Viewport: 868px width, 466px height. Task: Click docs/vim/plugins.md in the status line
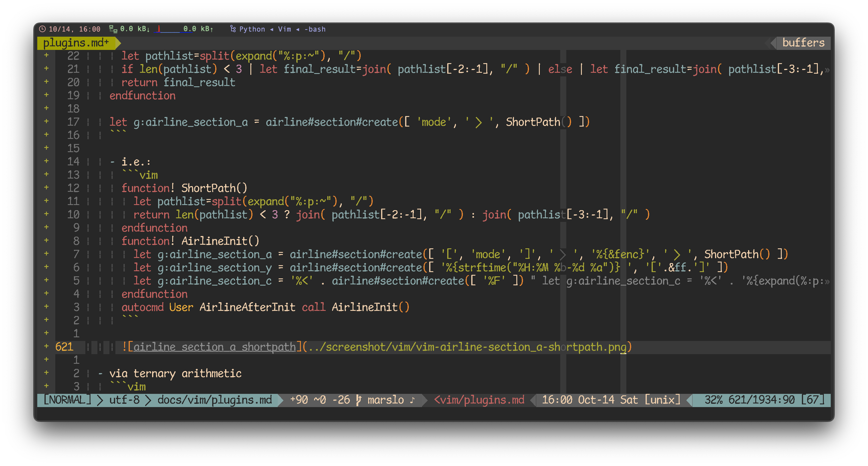point(215,400)
